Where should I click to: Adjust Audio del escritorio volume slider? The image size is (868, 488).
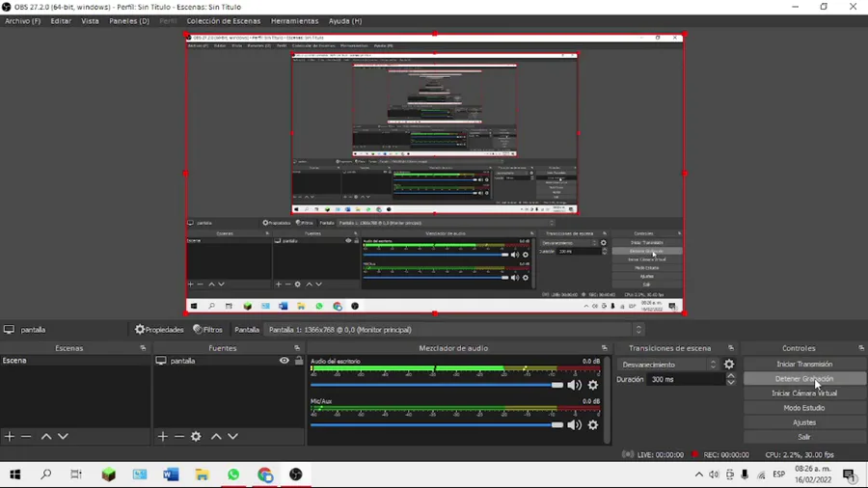(x=437, y=385)
